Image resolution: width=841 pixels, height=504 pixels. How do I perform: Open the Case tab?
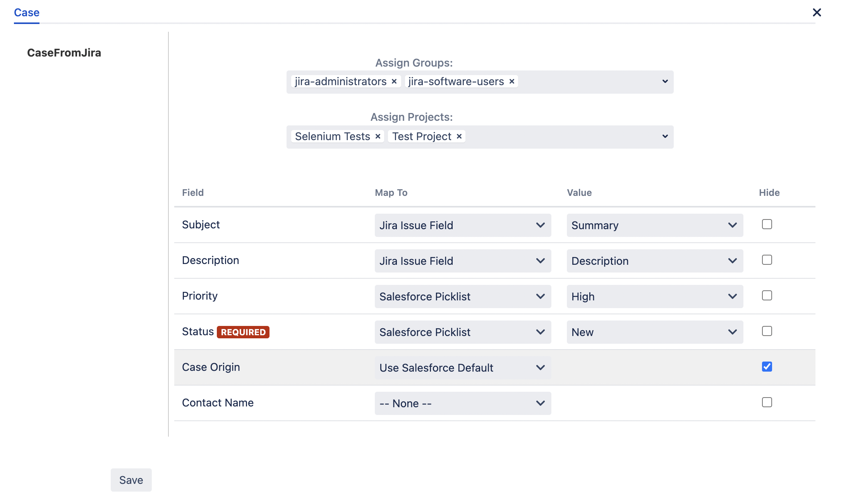tap(27, 13)
